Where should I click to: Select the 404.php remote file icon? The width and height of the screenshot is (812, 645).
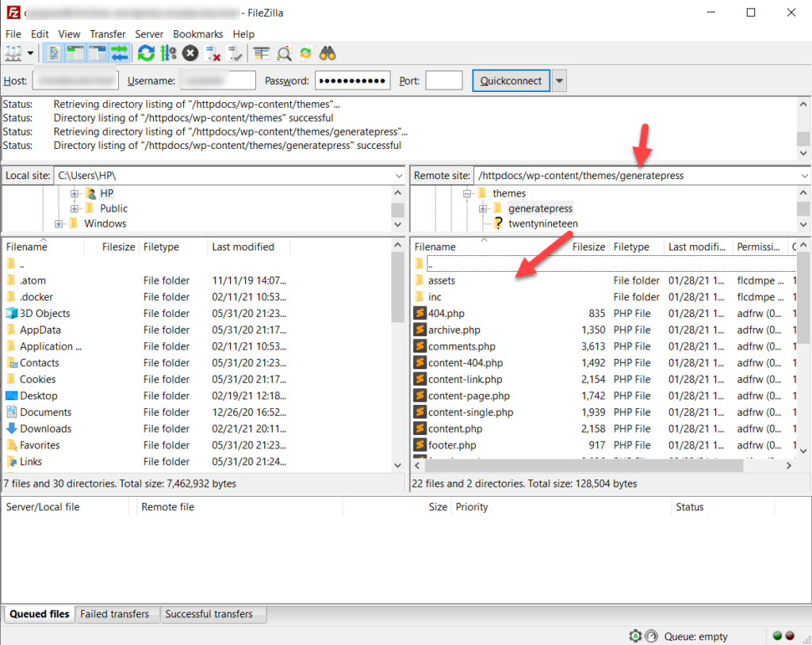pyautogui.click(x=420, y=313)
